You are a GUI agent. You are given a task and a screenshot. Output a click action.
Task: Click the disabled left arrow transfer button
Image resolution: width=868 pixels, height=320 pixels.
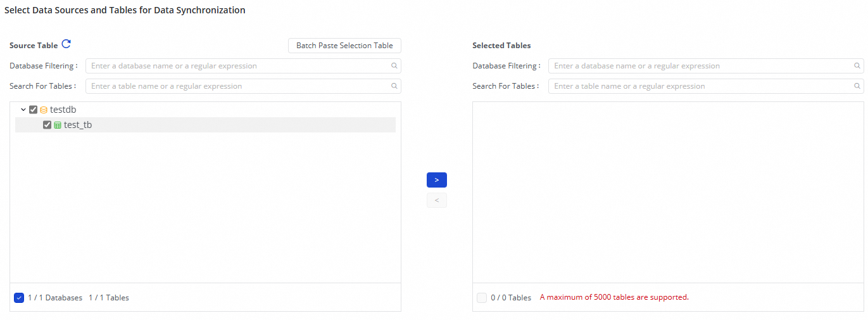437,200
